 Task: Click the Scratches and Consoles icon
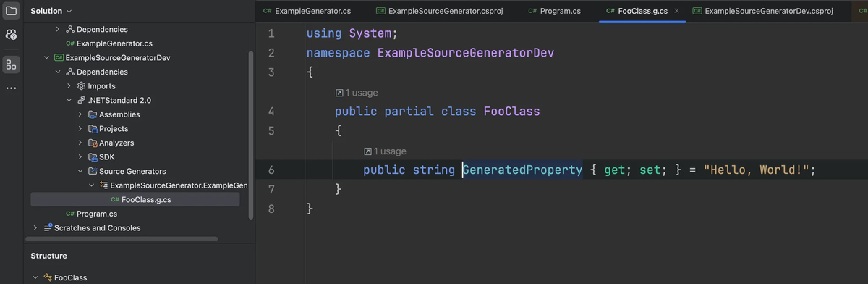coord(48,228)
